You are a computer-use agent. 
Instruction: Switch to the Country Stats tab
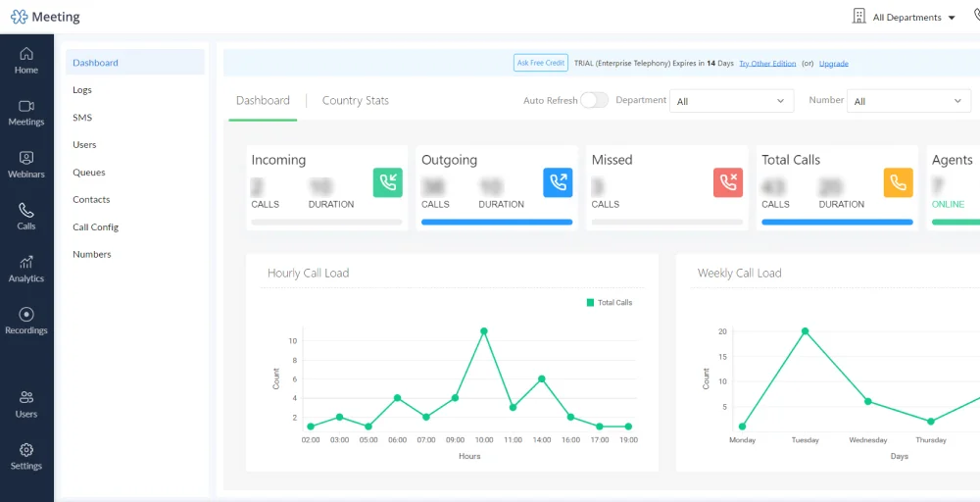(355, 101)
